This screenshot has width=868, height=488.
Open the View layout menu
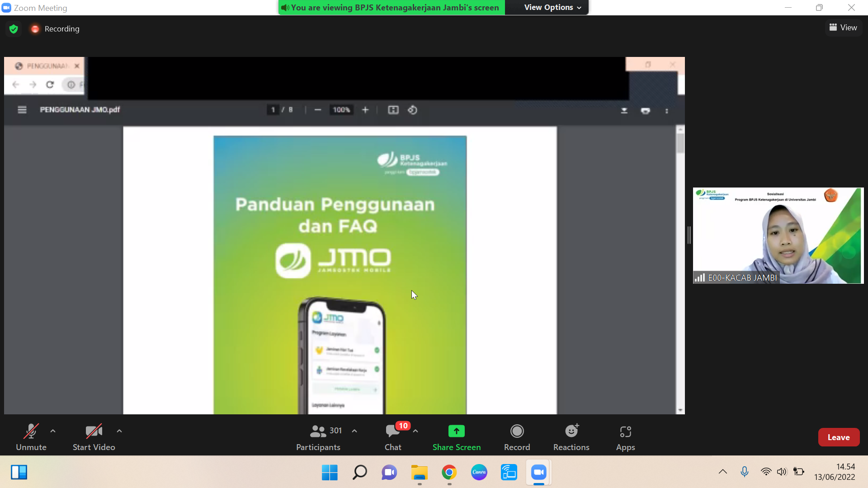coord(843,28)
